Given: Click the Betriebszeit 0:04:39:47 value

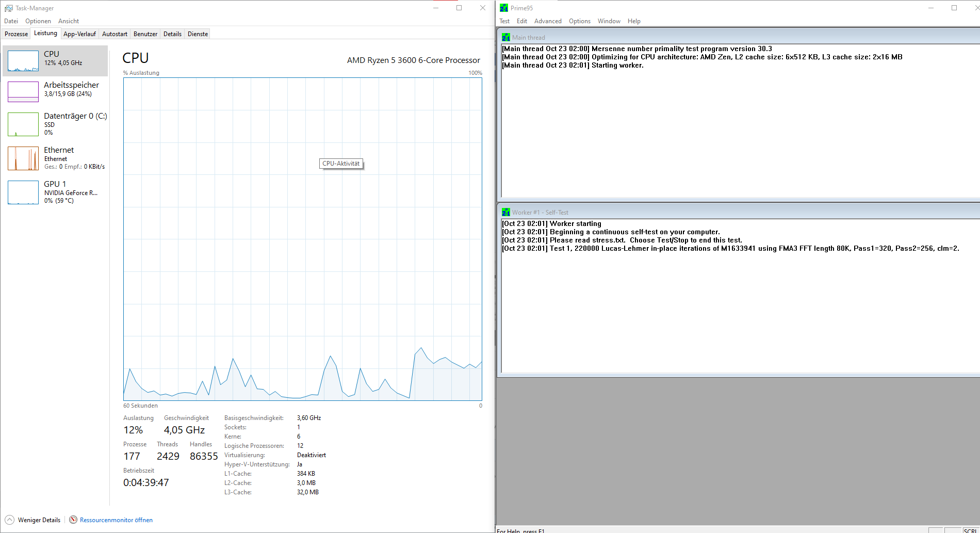Looking at the screenshot, I should tap(146, 482).
